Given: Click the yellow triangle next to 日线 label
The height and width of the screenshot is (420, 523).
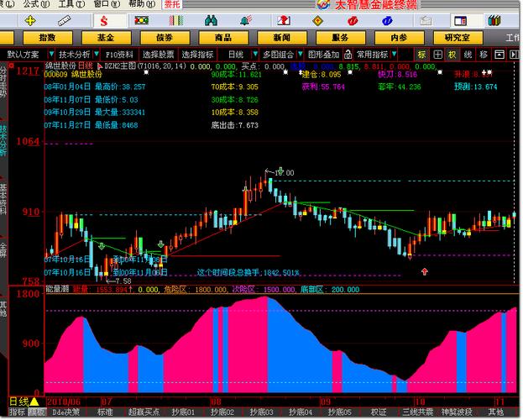Looking at the screenshot, I should (35, 402).
